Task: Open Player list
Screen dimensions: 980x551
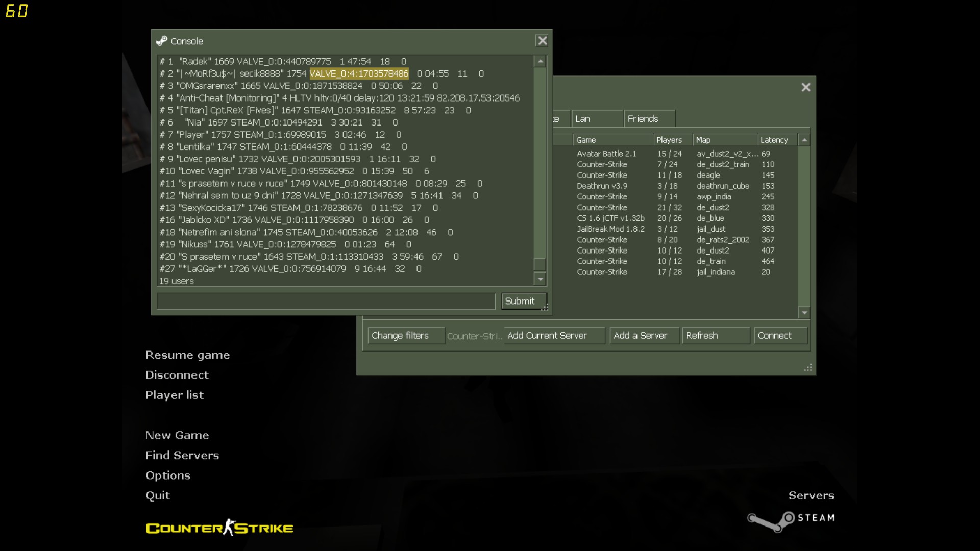Action: pyautogui.click(x=174, y=395)
